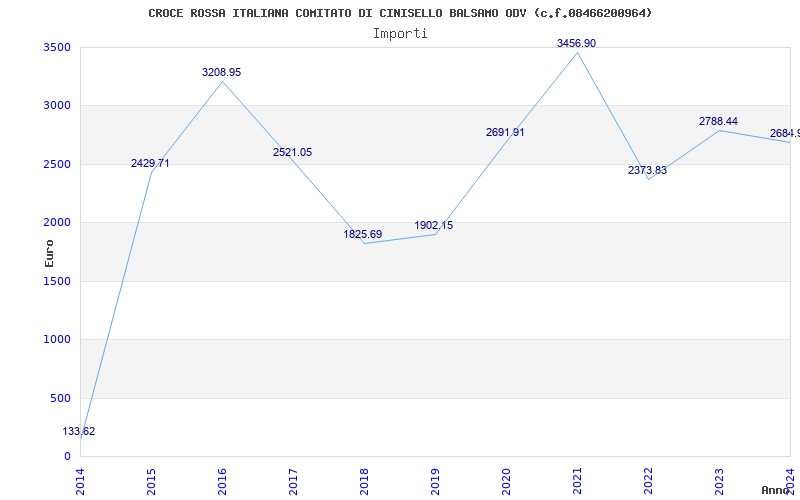Click the x-axis year 2023
The image size is (800, 500).
coord(719,482)
